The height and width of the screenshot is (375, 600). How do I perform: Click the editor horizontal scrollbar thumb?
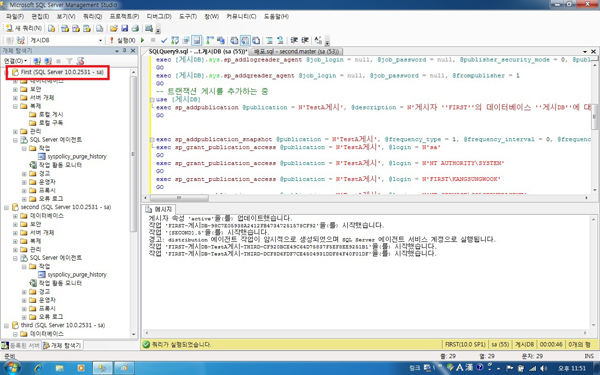pyautogui.click(x=179, y=198)
